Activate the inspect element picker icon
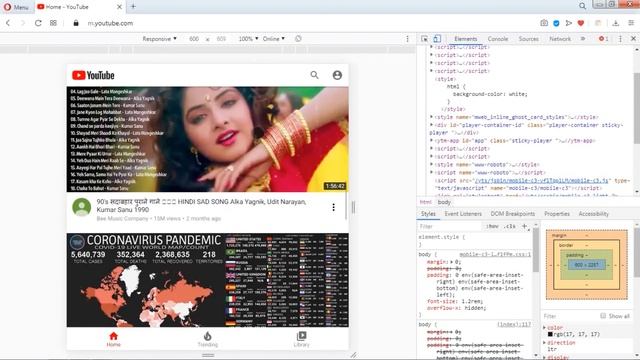Image resolution: width=640 pixels, height=360 pixels. (424, 39)
